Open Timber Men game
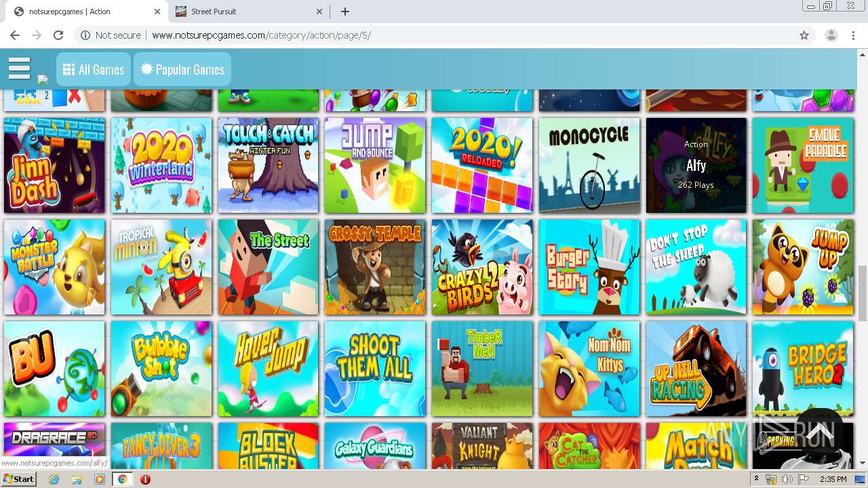The height and width of the screenshot is (488, 868). pos(482,369)
